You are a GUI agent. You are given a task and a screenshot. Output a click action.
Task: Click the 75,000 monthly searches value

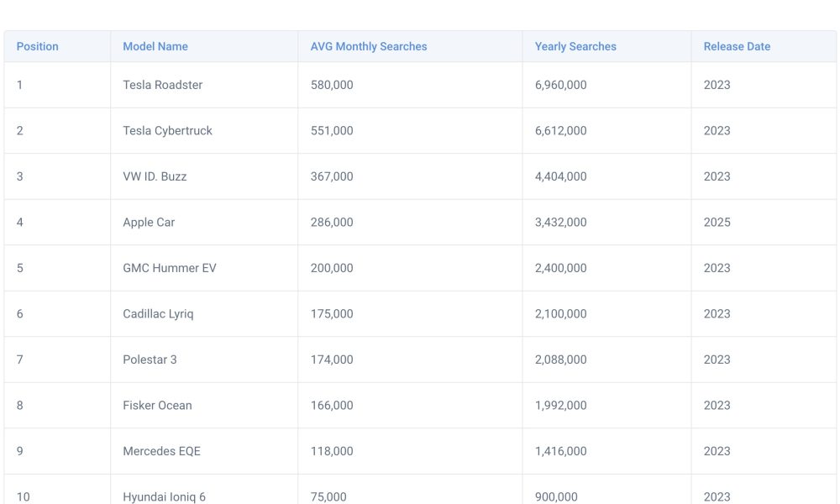pyautogui.click(x=328, y=497)
